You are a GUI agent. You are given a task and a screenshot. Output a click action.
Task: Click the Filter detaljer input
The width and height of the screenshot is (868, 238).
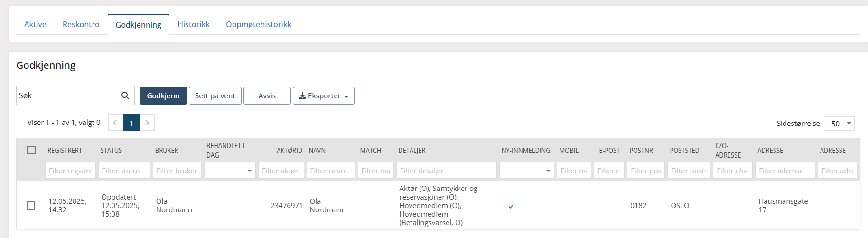pos(447,171)
